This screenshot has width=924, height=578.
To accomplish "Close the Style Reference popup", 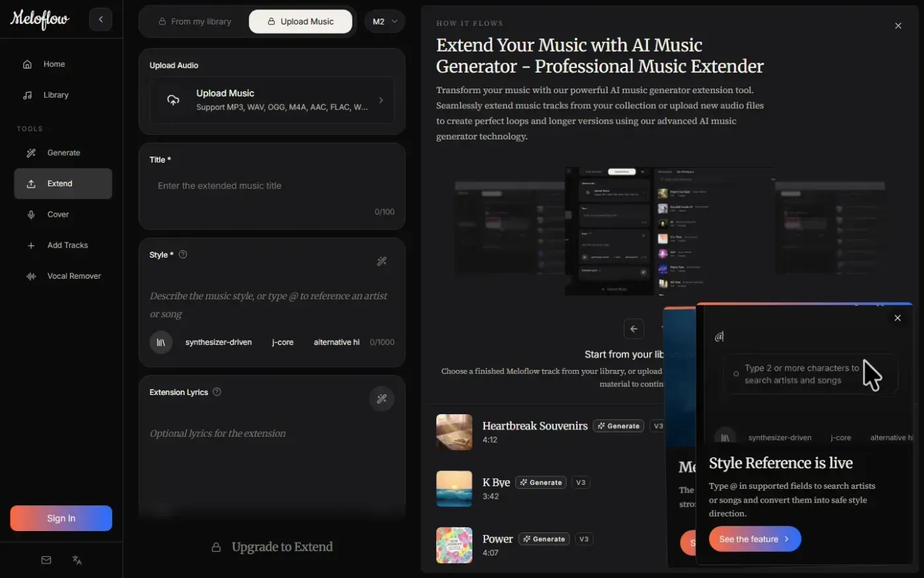I will point(897,318).
